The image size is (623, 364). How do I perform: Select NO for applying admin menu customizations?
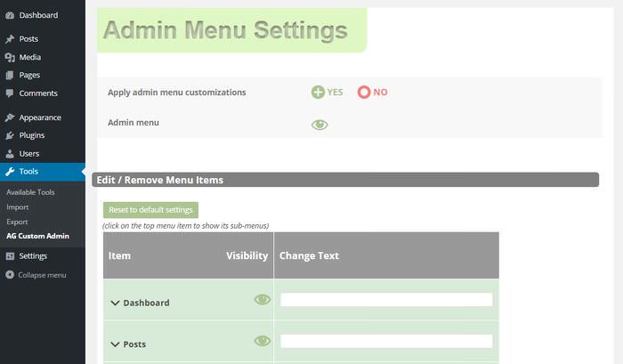372,93
